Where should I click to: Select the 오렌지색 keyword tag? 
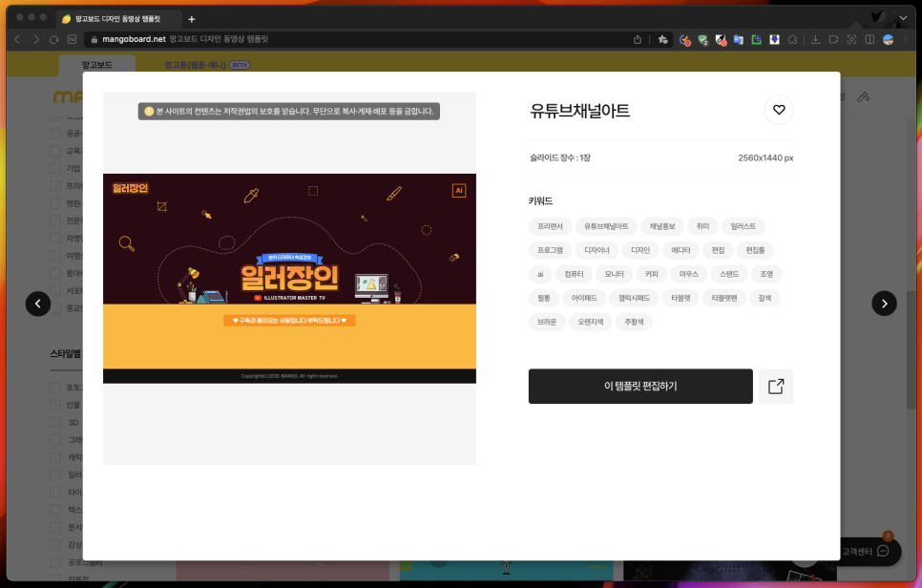pyautogui.click(x=591, y=323)
